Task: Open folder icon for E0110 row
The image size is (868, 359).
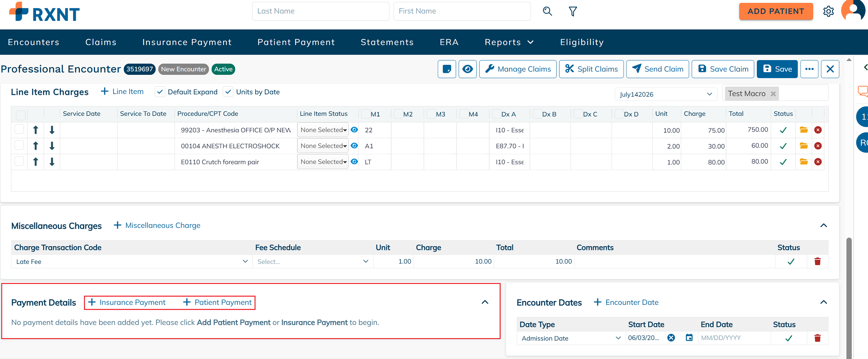Action: point(804,162)
